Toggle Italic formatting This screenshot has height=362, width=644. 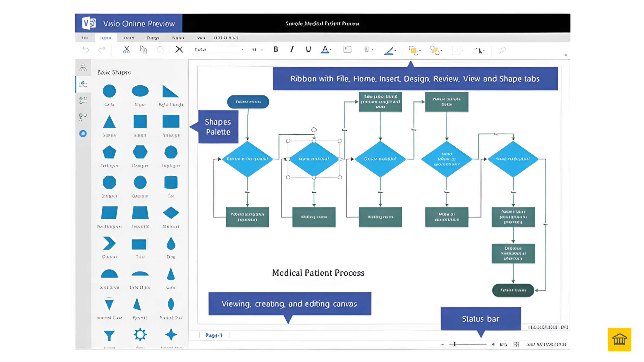[x=292, y=49]
